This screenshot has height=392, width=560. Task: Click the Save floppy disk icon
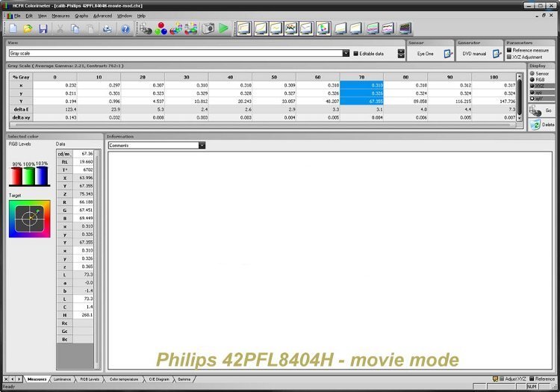[x=43, y=28]
